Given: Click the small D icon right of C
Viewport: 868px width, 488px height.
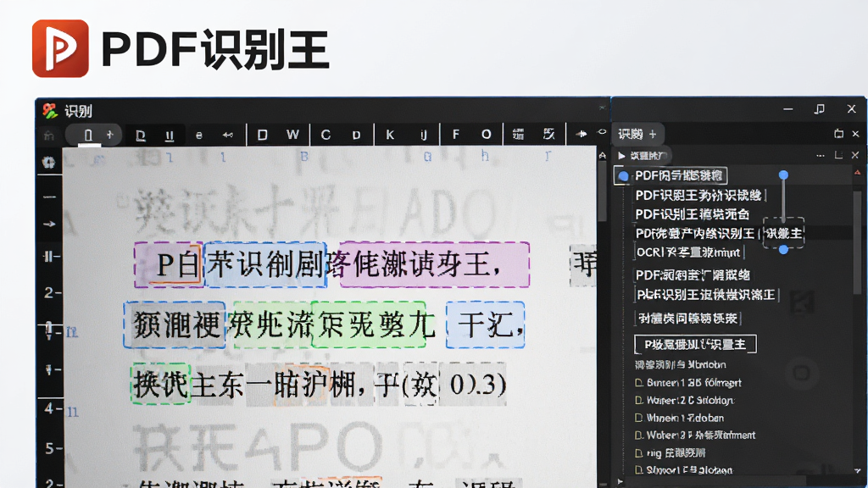Looking at the screenshot, I should [x=357, y=136].
